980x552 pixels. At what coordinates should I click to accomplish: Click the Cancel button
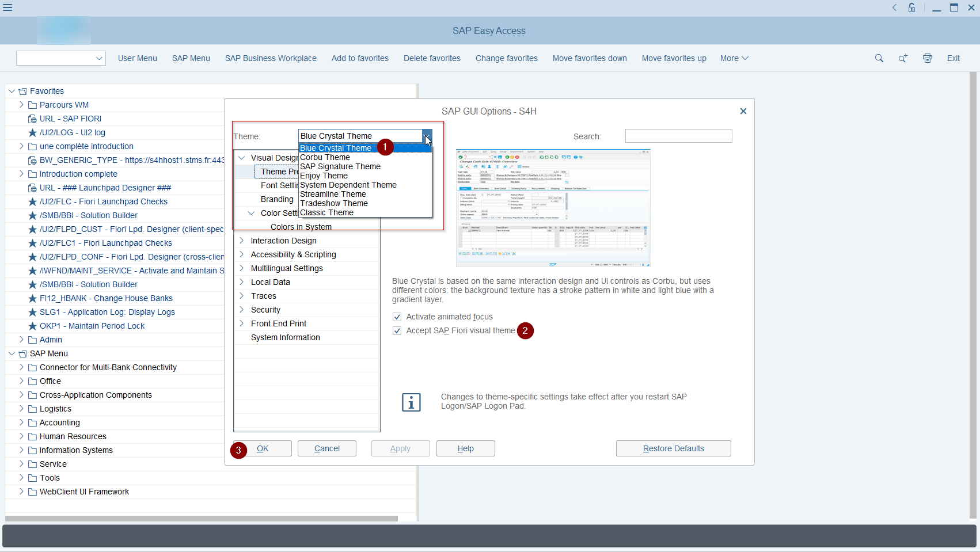[327, 448]
